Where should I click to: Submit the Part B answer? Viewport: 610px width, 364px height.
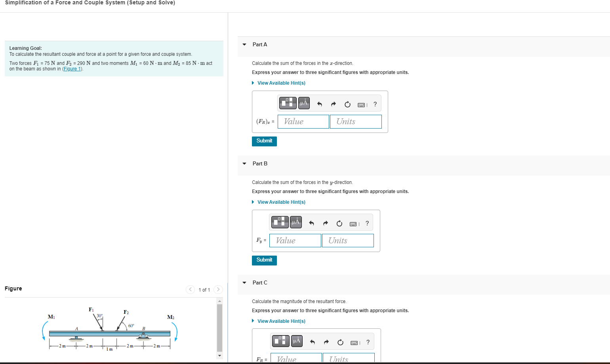tap(264, 260)
